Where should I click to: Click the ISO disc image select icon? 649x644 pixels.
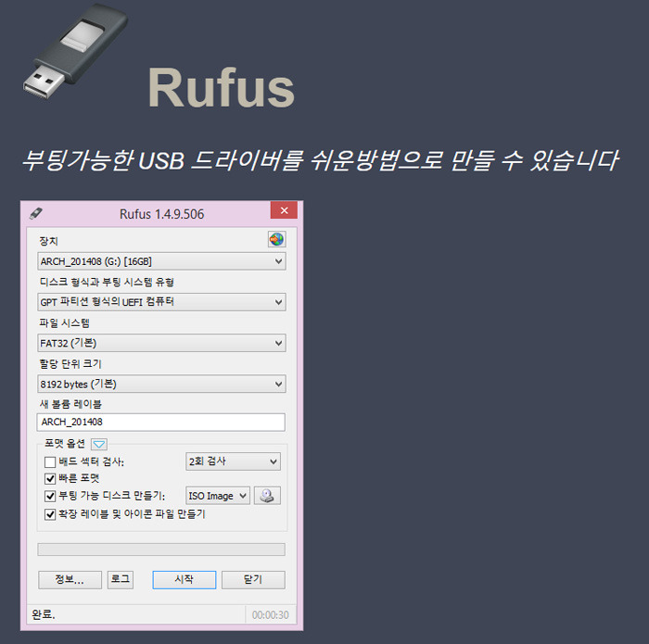[267, 496]
